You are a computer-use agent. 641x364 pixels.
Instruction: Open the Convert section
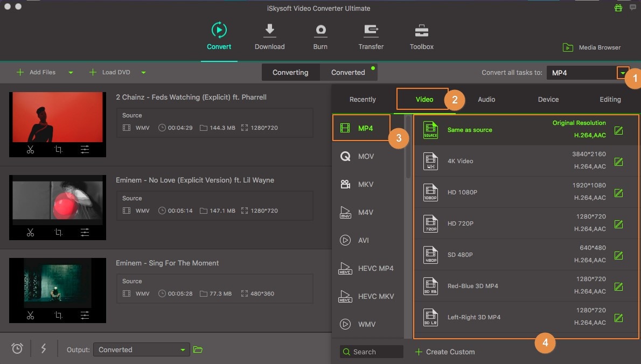point(219,37)
